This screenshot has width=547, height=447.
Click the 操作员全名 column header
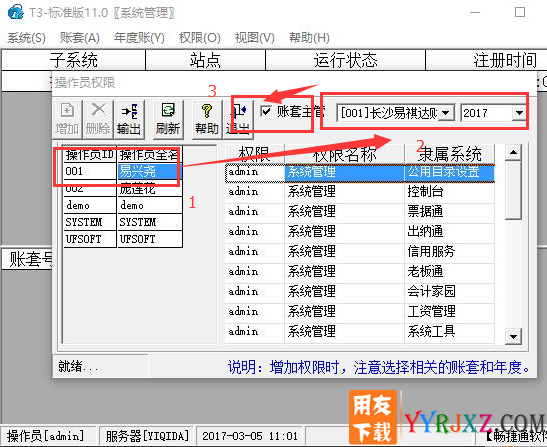click(150, 154)
